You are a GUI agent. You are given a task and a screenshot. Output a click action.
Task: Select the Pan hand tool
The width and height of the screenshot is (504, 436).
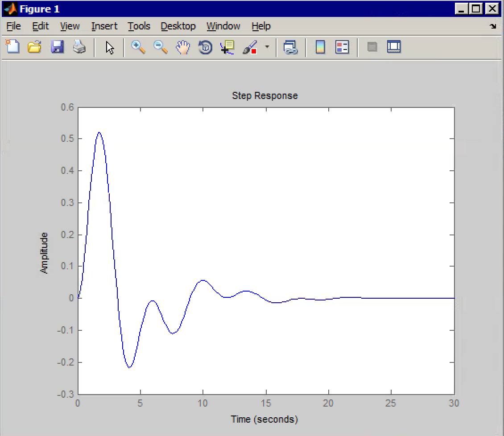click(x=182, y=48)
